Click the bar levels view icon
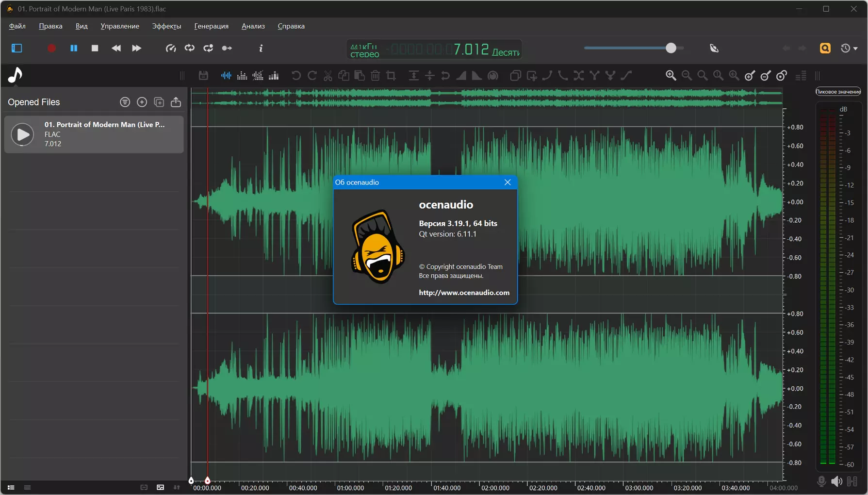868x495 pixels. (274, 75)
